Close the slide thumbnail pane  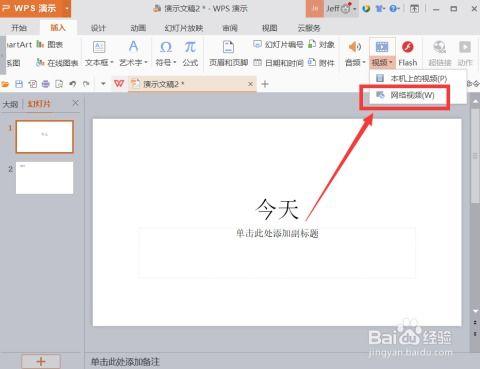(76, 103)
